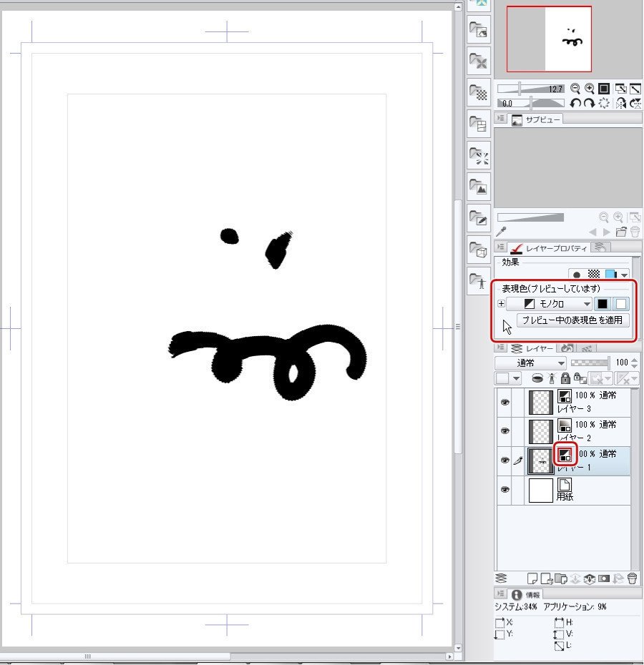Open the tone pattern material folder in sidebar

pyautogui.click(x=479, y=92)
